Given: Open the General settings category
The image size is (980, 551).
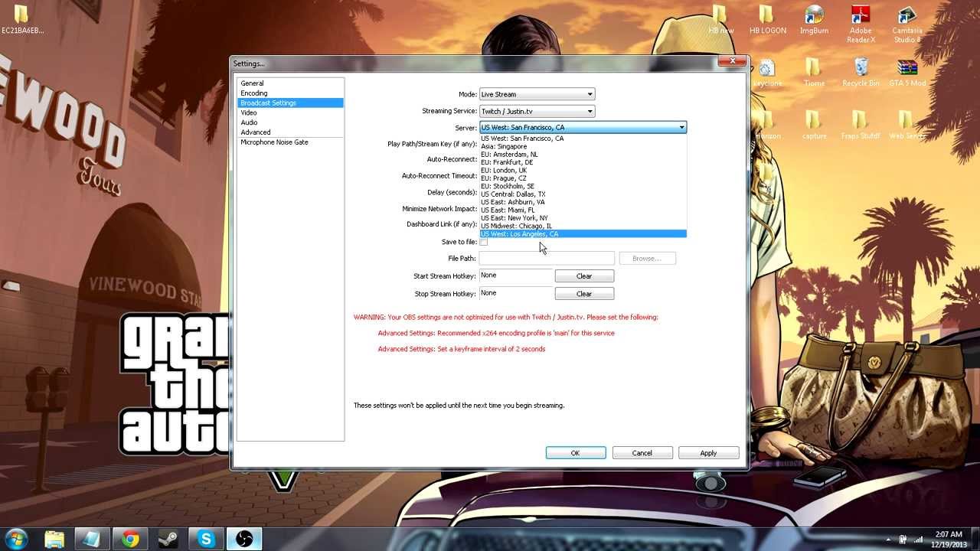Looking at the screenshot, I should 290,83.
